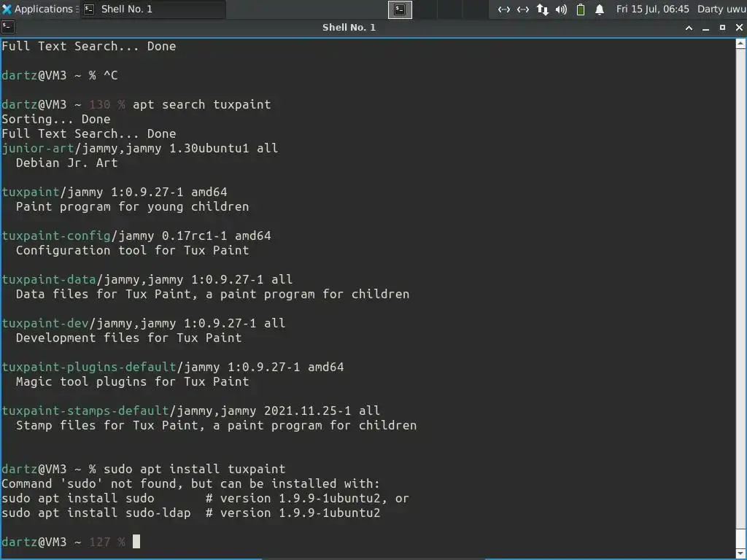The height and width of the screenshot is (560, 747).
Task: Click the 'Debian Jr. Art' description line
Action: [x=66, y=163]
